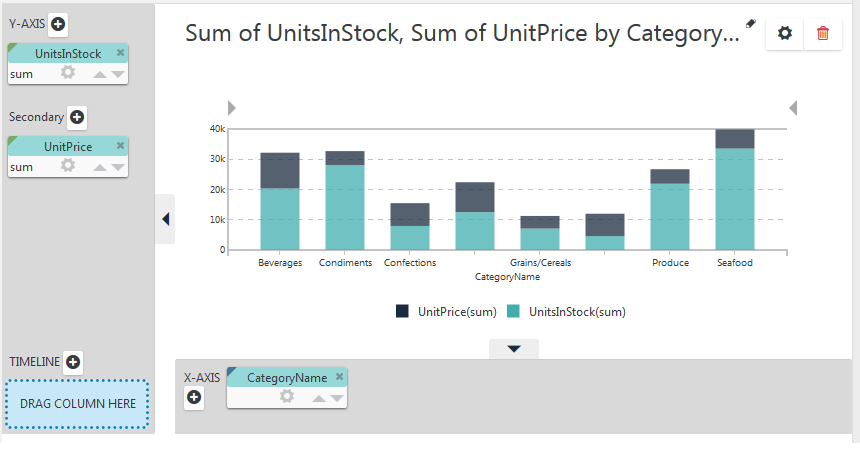Image resolution: width=860 pixels, height=462 pixels.
Task: Add a TIMELINE column
Action: tap(73, 362)
